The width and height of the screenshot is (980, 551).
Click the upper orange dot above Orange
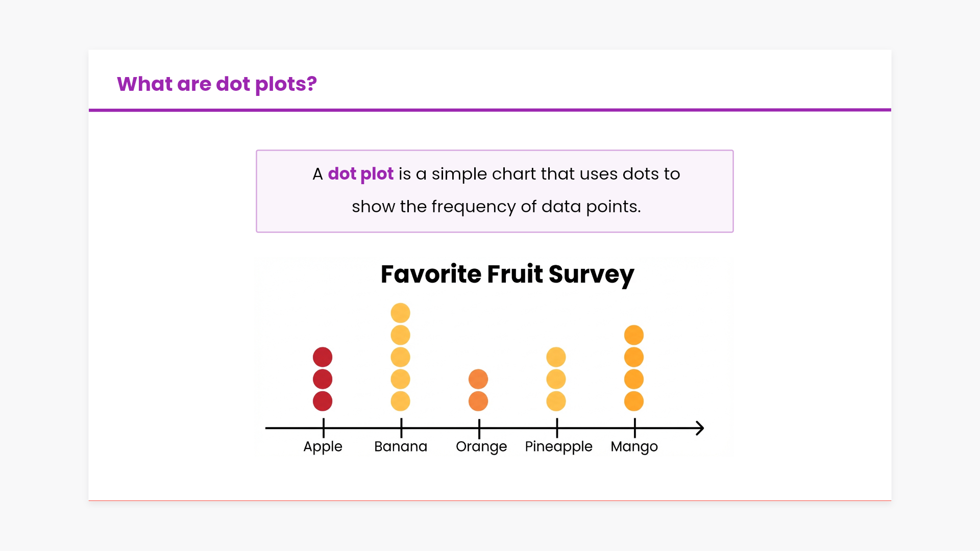[478, 379]
